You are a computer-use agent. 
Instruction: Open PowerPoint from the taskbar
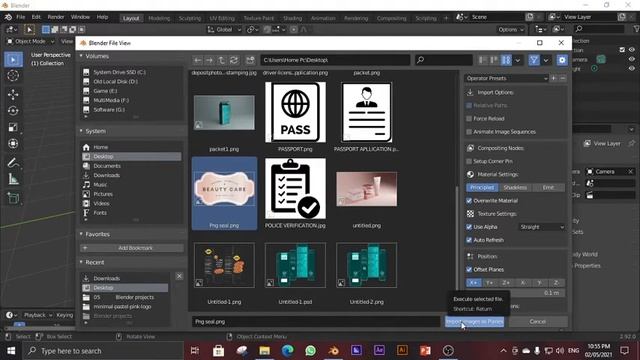425,350
